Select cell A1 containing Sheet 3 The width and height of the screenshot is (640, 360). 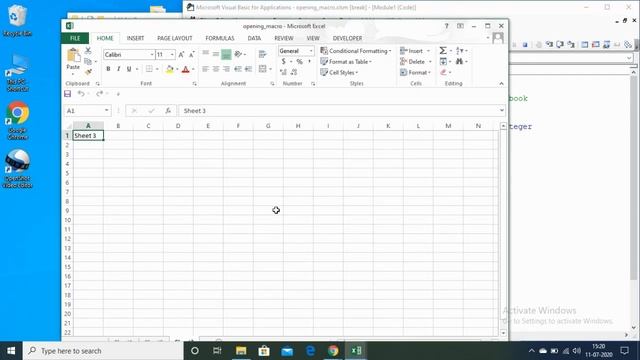tap(88, 136)
